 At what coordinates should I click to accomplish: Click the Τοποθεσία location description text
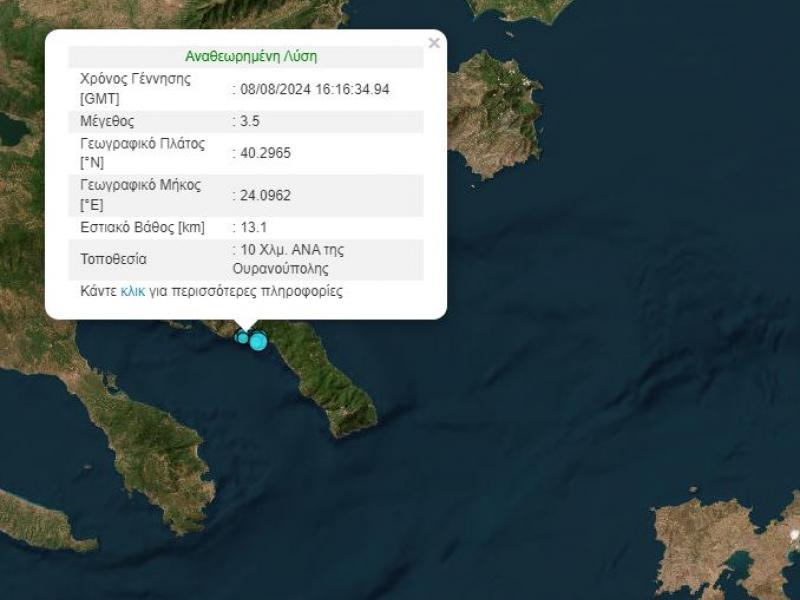[x=290, y=258]
